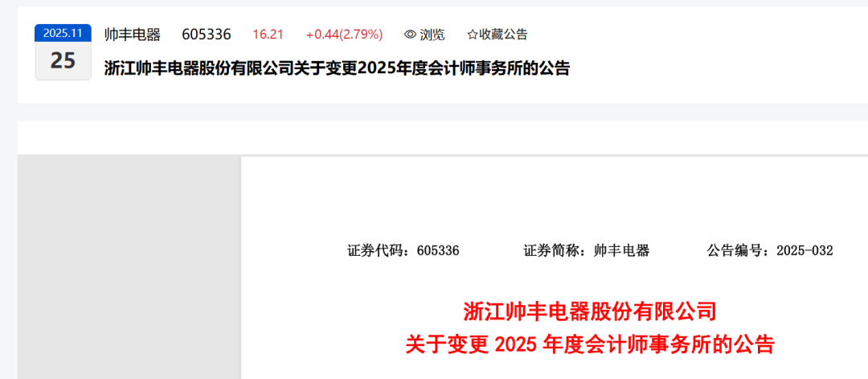The image size is (868, 379).
Task: Click blank page area above 证券代码 line
Action: click(554, 200)
